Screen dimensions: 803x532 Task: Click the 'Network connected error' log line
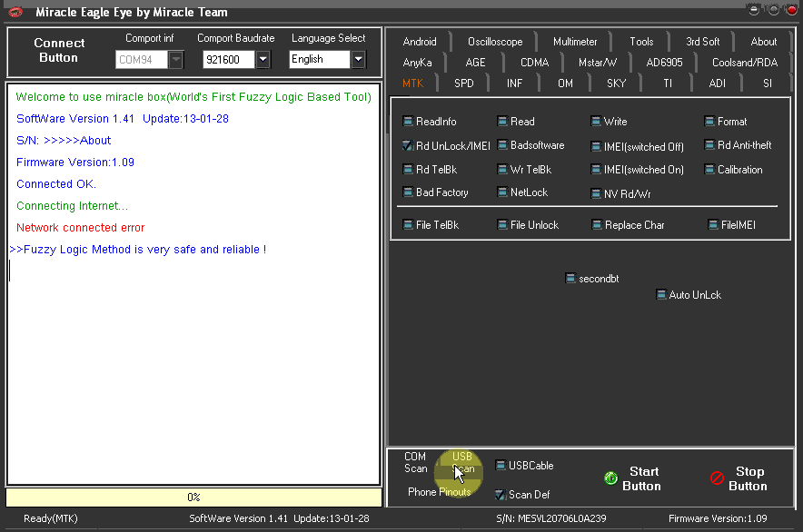[81, 227]
